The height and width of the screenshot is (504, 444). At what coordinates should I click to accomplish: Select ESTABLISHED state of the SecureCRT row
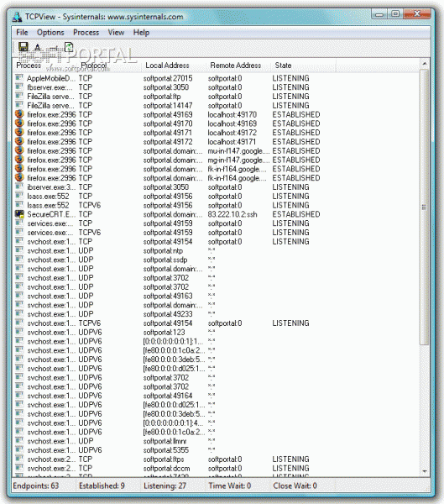296,214
